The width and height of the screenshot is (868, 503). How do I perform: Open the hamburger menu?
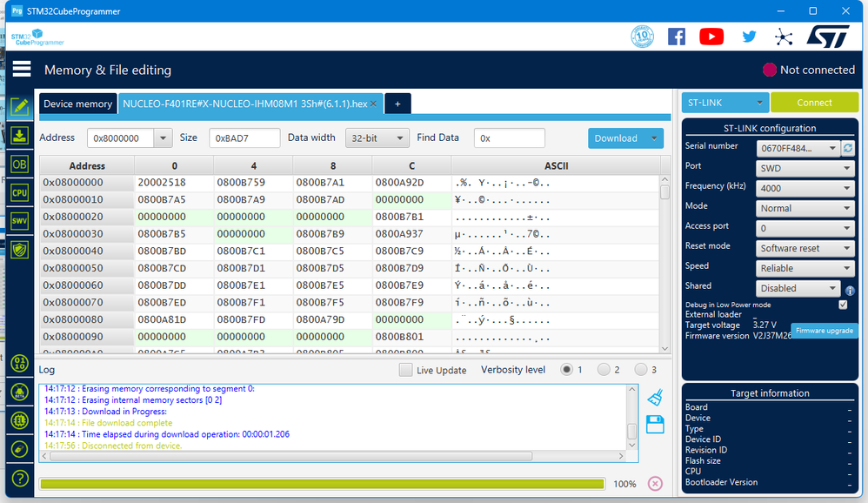pyautogui.click(x=22, y=70)
